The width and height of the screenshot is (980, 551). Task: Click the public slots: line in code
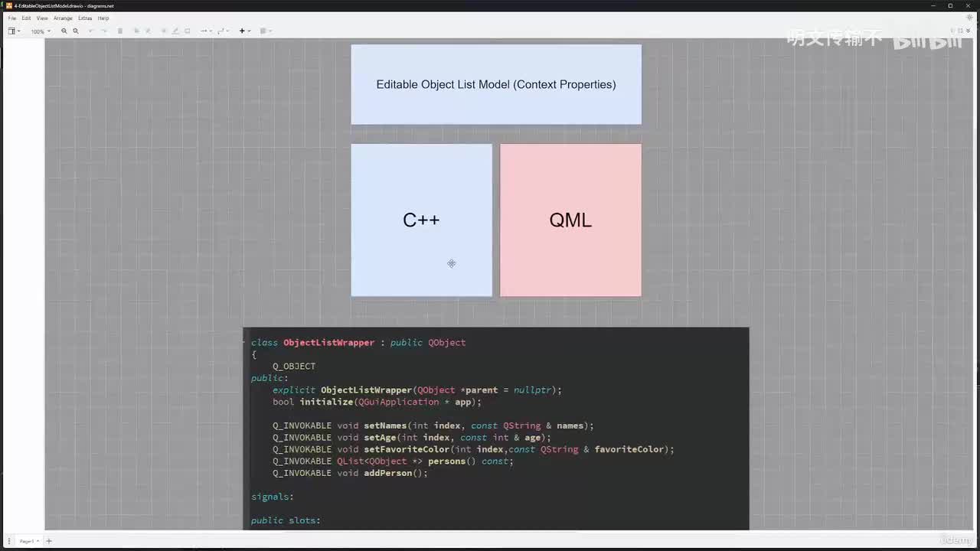coord(286,520)
